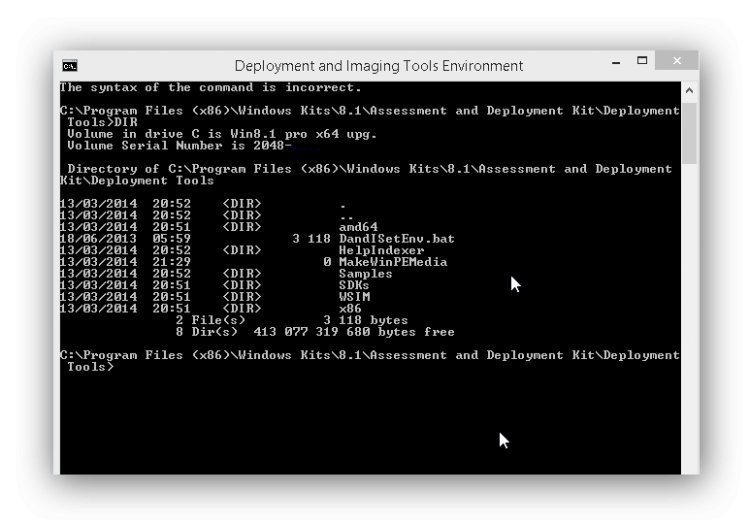Click the HelpIndexer directory name
The height and width of the screenshot is (525, 750).
click(381, 251)
